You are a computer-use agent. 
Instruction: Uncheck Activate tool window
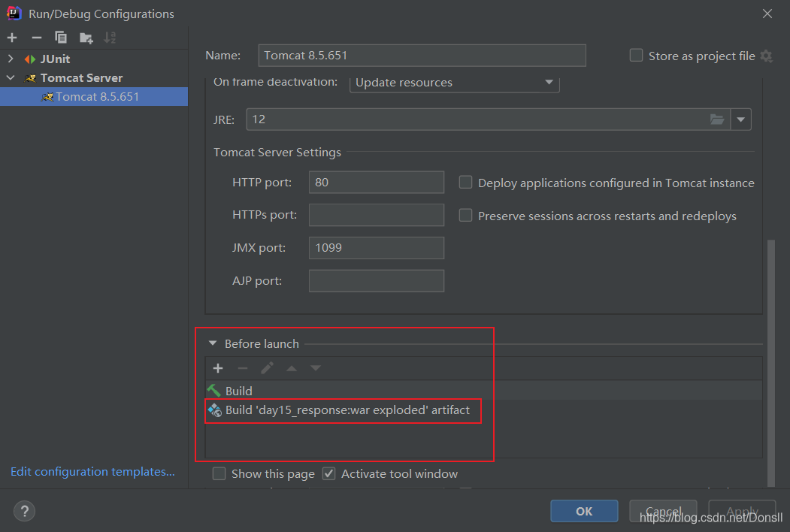click(329, 473)
